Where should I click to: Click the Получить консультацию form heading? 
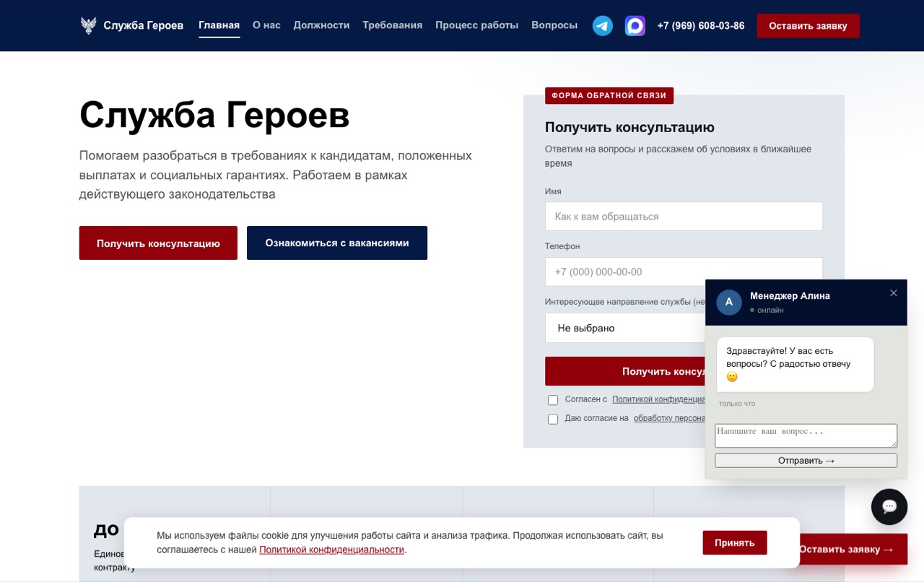[629, 128]
